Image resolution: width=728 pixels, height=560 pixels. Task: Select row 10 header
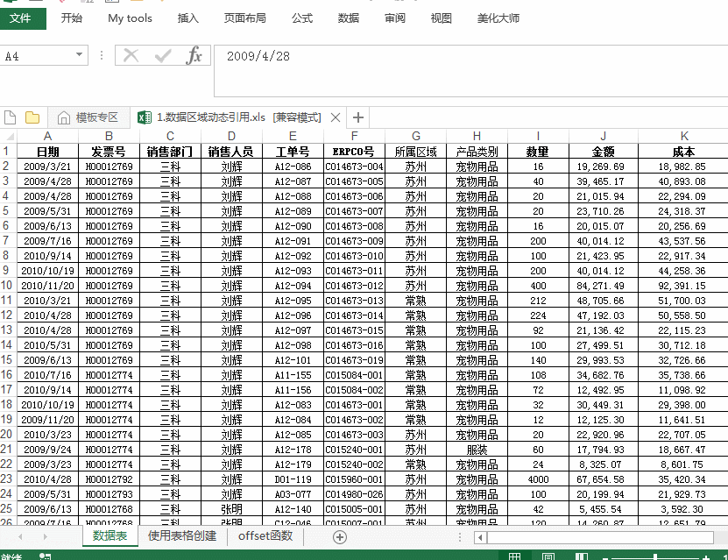[8, 286]
